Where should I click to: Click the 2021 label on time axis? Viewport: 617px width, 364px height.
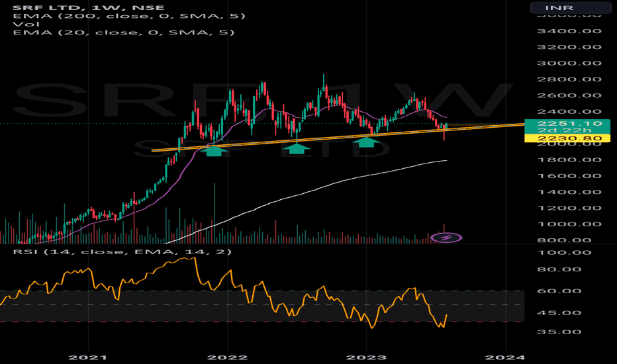coord(88,357)
